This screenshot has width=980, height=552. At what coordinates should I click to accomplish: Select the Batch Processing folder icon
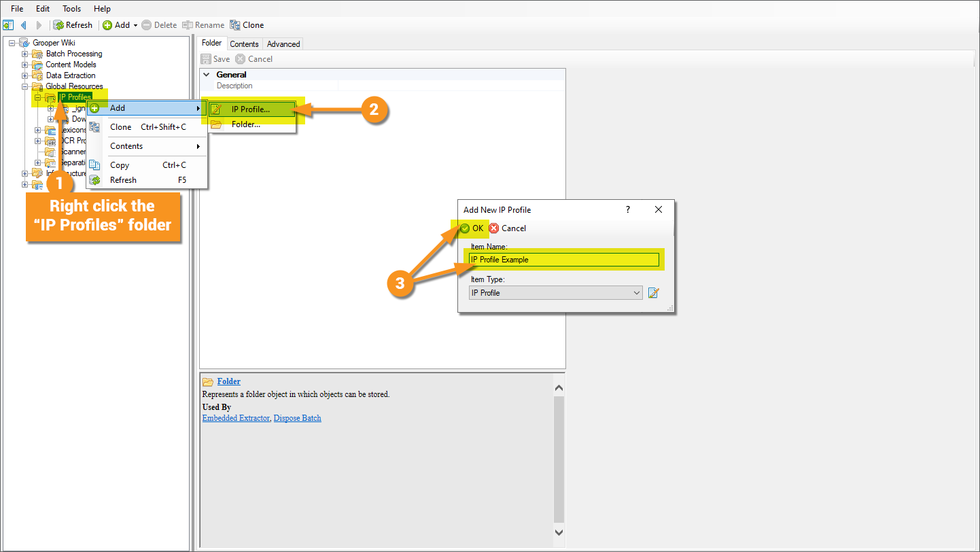pyautogui.click(x=37, y=54)
